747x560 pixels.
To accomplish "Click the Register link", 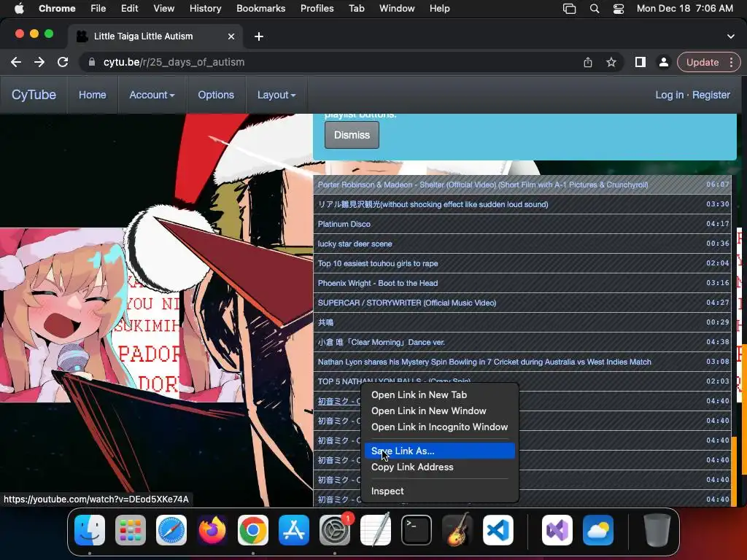I will pyautogui.click(x=711, y=95).
